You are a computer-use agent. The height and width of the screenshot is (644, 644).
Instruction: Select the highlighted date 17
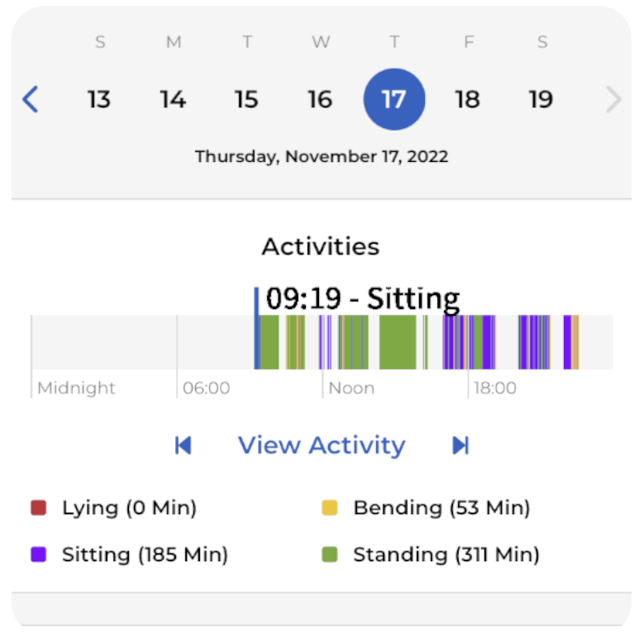coord(394,99)
